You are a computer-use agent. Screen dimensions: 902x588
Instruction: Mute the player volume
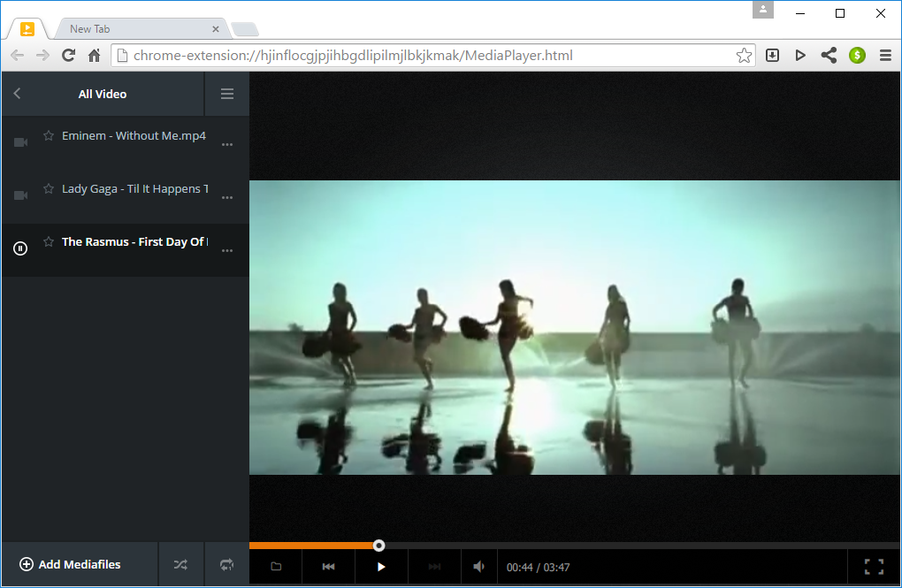point(478,567)
